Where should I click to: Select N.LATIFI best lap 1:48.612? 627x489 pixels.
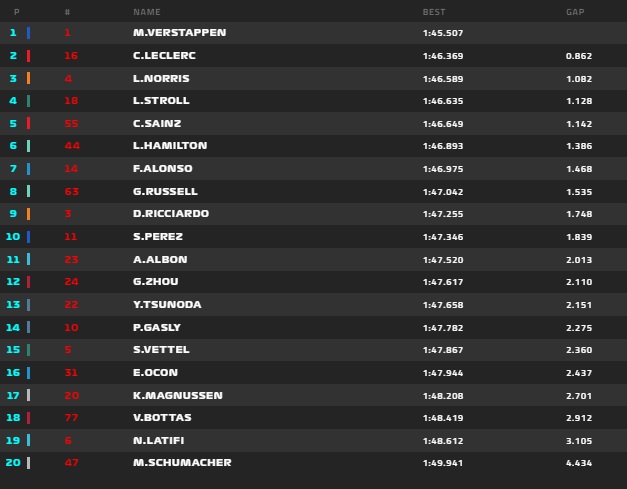pos(443,441)
